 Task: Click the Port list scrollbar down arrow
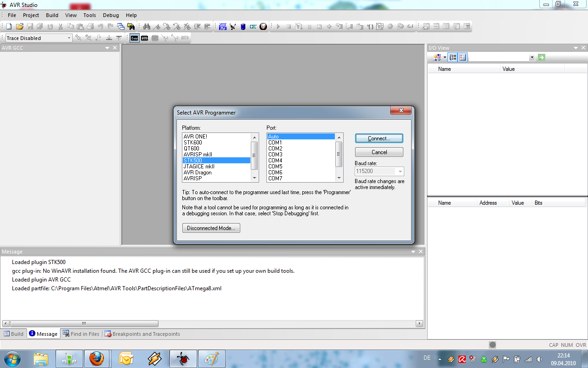point(339,178)
